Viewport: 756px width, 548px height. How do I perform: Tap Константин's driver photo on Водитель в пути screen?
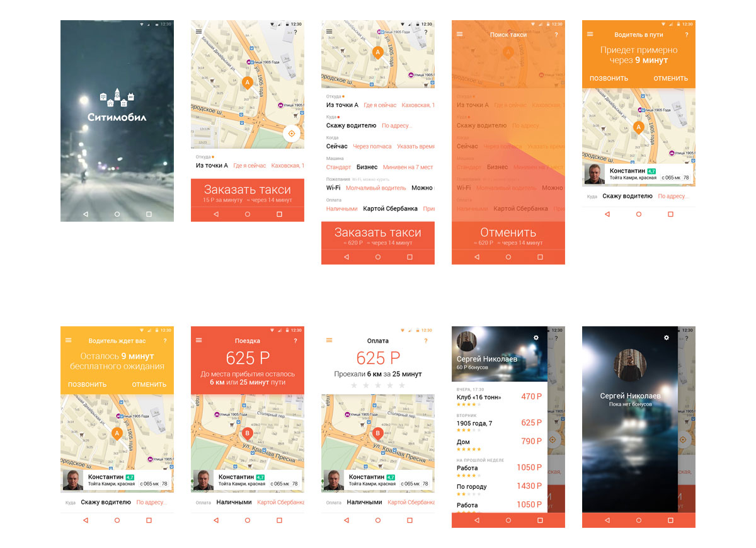(x=595, y=174)
